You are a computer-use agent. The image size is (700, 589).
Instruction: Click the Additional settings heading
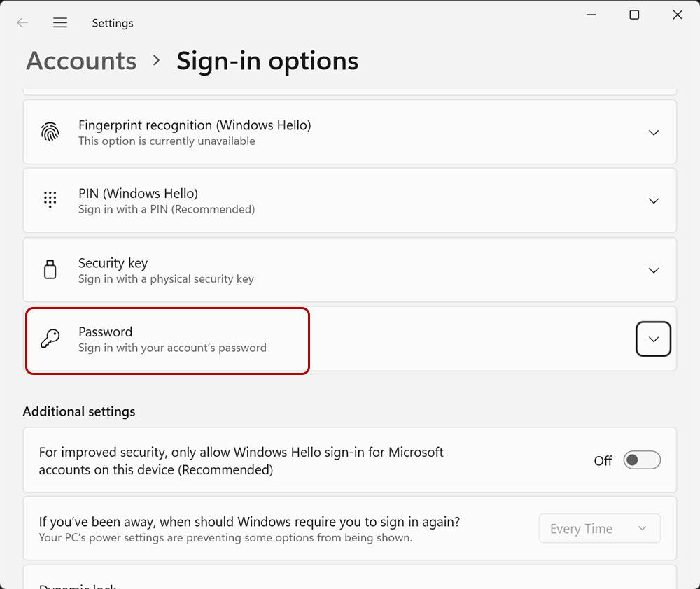(x=79, y=411)
